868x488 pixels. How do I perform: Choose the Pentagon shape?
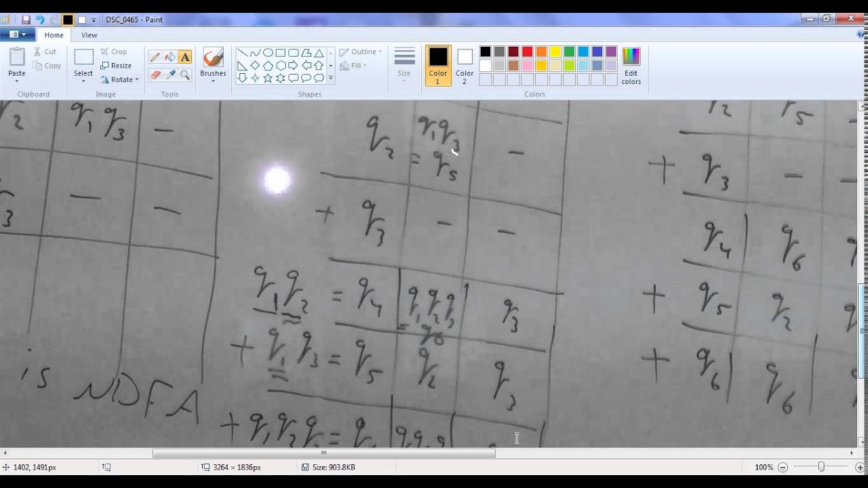point(268,66)
